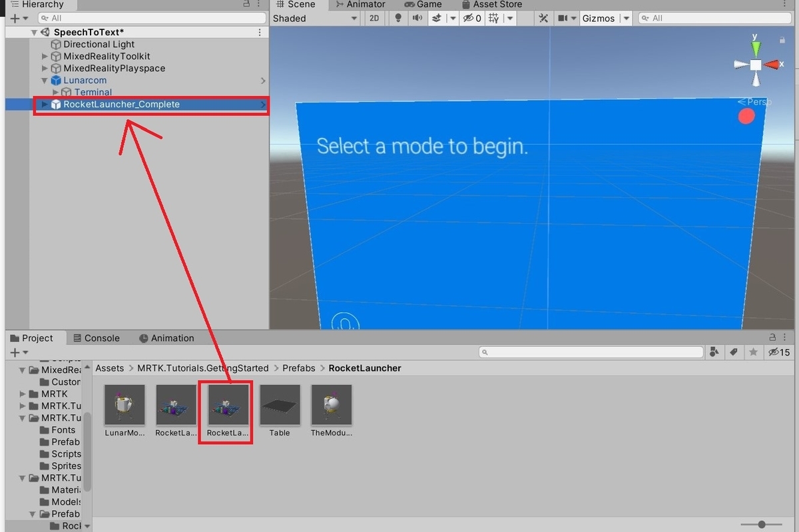Image resolution: width=799 pixels, height=532 pixels.
Task: Toggle 2D view mode in Scene
Action: (374, 19)
